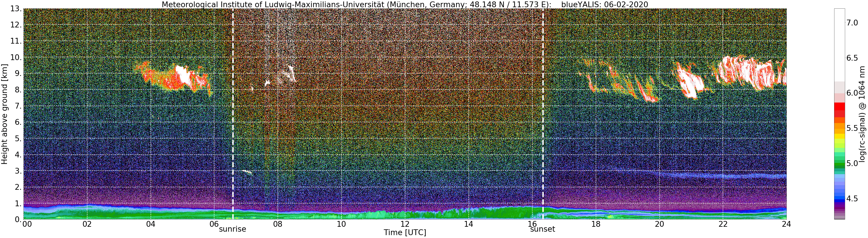Click the x-axis tick label 08
The height and width of the screenshot is (238, 868).
[278, 224]
